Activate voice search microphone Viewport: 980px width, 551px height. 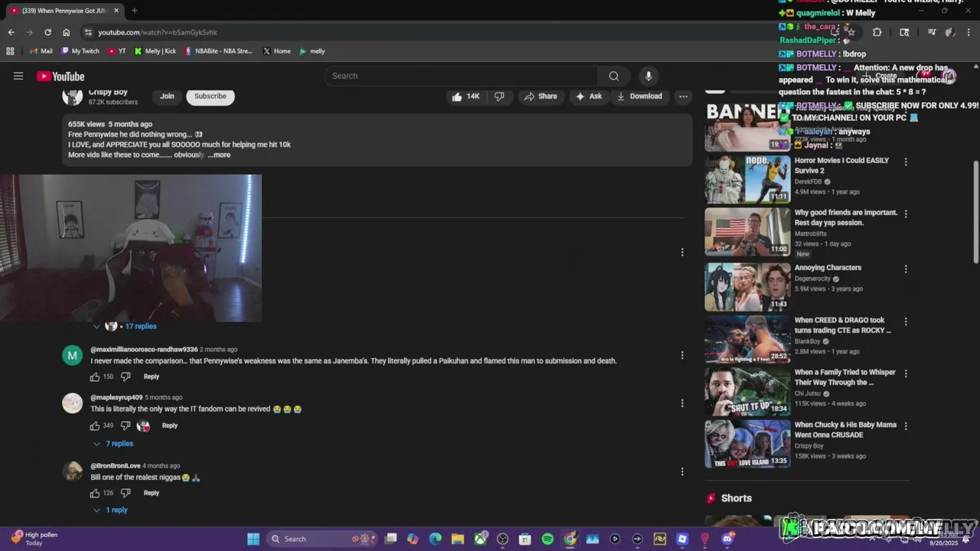point(648,76)
